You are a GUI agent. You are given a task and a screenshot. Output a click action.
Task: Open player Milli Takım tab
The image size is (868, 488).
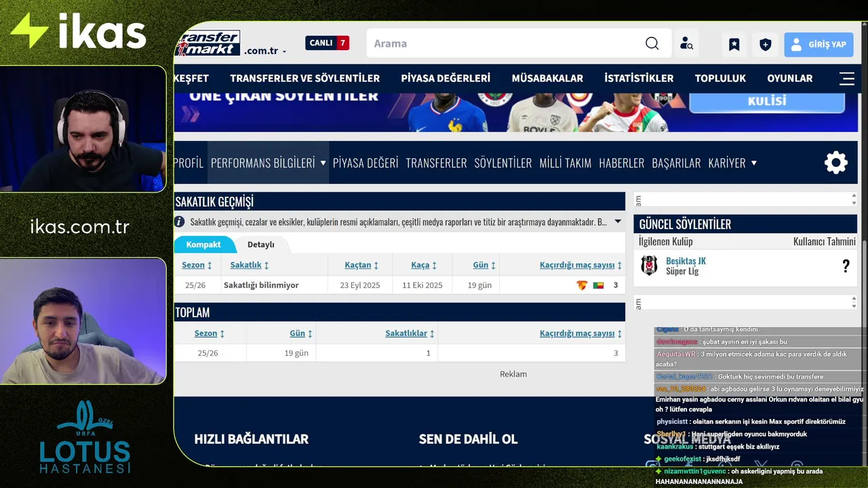(566, 163)
